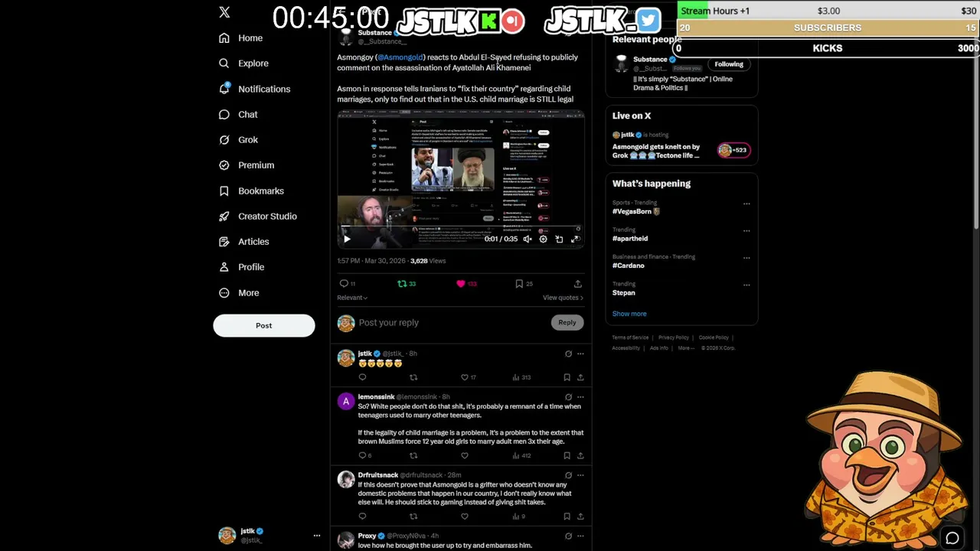Open Notifications in the sidebar
This screenshot has height=551, width=980.
pos(254,89)
